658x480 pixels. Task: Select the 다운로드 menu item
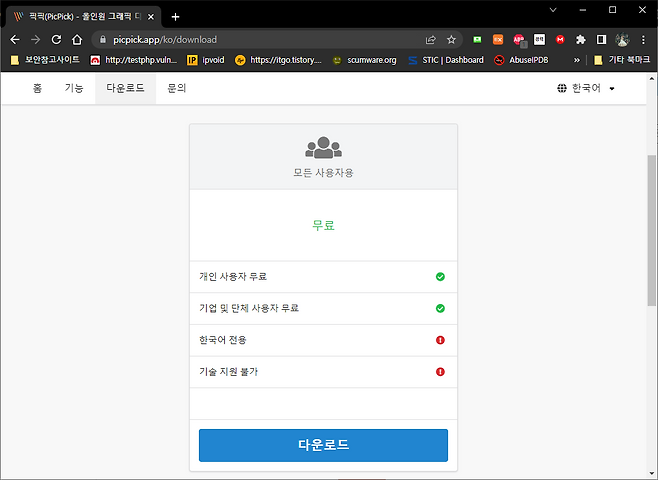tap(125, 88)
